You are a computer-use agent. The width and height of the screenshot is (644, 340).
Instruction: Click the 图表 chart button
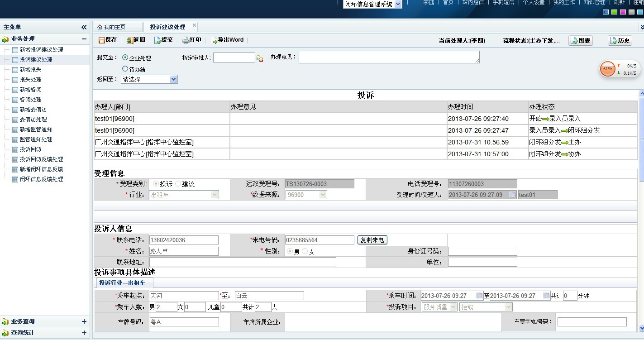[581, 40]
